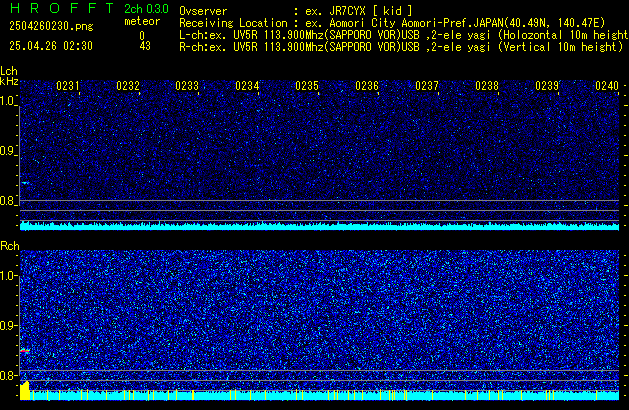Click the 0232 time marker
629x410 pixels.
pyautogui.click(x=128, y=86)
